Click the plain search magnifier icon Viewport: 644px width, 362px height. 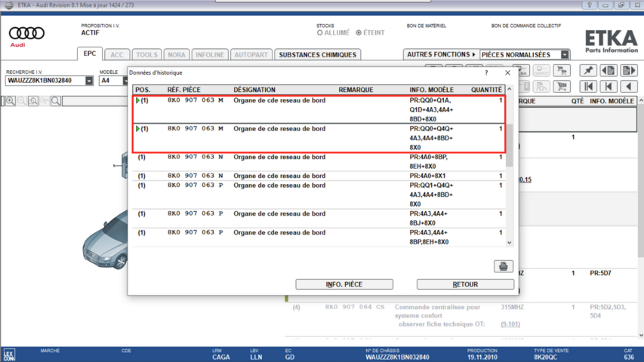pyautogui.click(x=55, y=101)
